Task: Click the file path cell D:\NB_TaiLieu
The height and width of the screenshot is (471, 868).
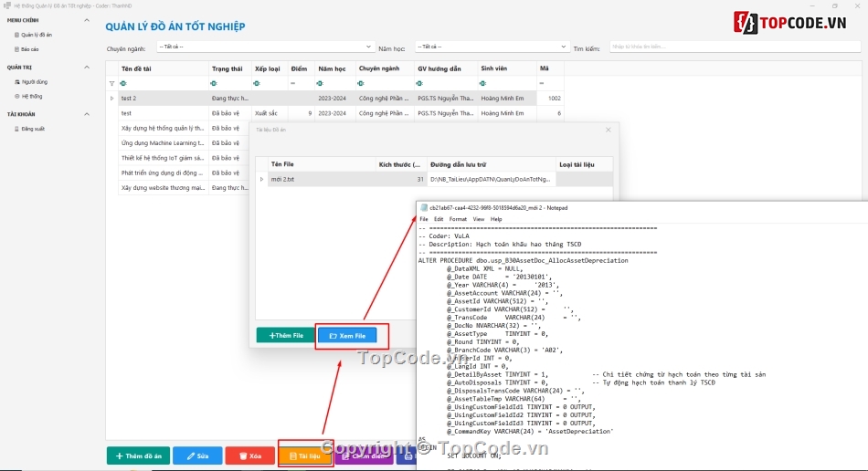Action: coord(491,180)
